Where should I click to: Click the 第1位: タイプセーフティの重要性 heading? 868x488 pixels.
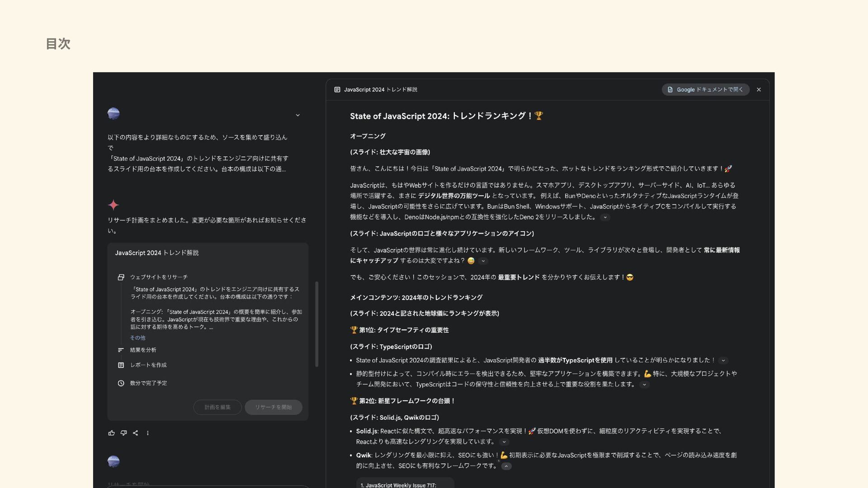coord(399,330)
